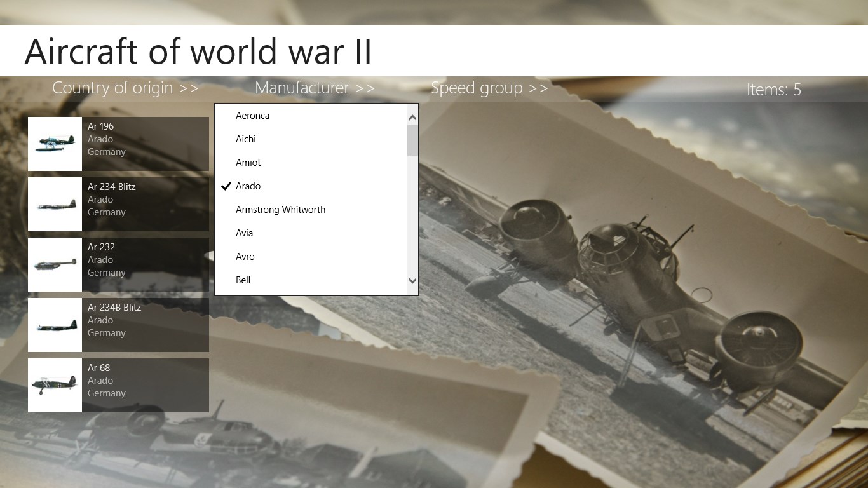Select Aichi in the manufacturer list

[245, 139]
